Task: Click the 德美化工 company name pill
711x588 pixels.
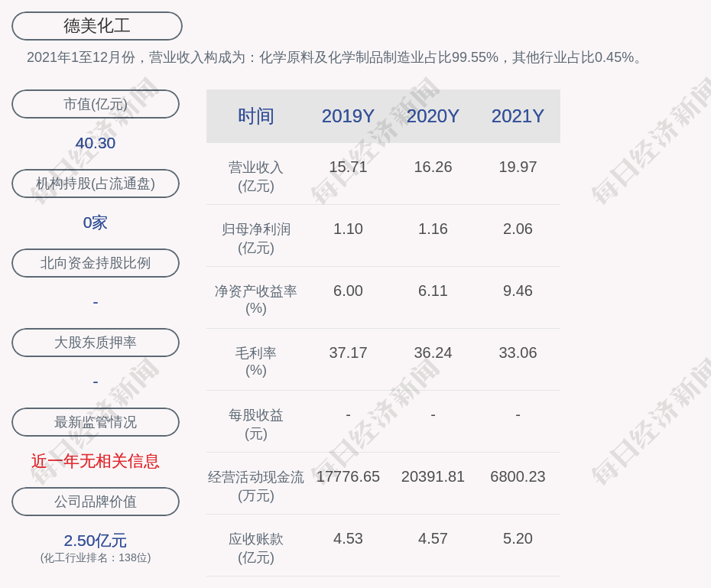Action: point(97,26)
